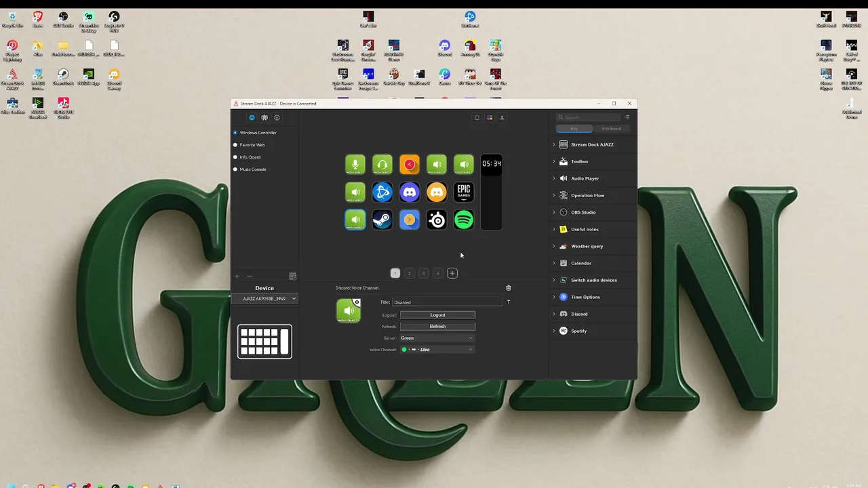This screenshot has width=868, height=488.
Task: Expand the Audio Player category
Action: 593,178
